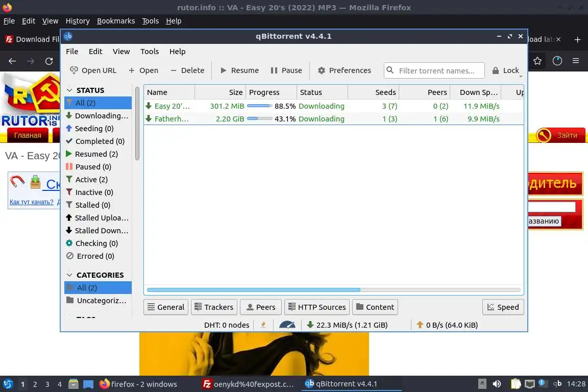Switch to the Content tab
The width and height of the screenshot is (588, 392).
pos(375,307)
